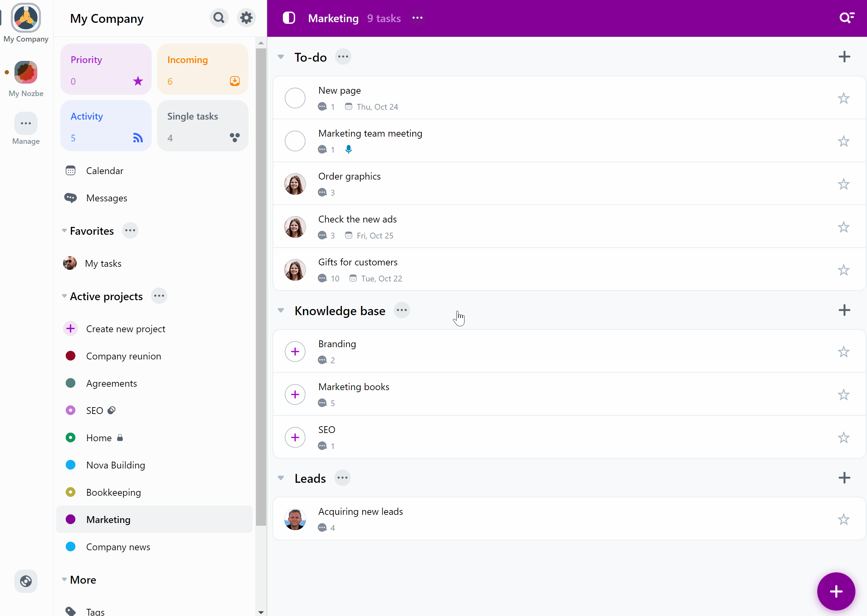Toggle star on Branding task

844,351
